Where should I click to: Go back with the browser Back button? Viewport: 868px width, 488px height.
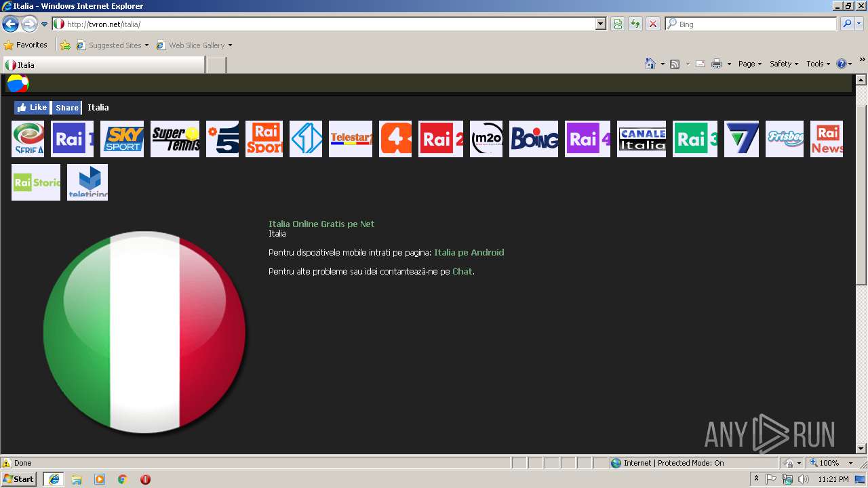pos(10,24)
